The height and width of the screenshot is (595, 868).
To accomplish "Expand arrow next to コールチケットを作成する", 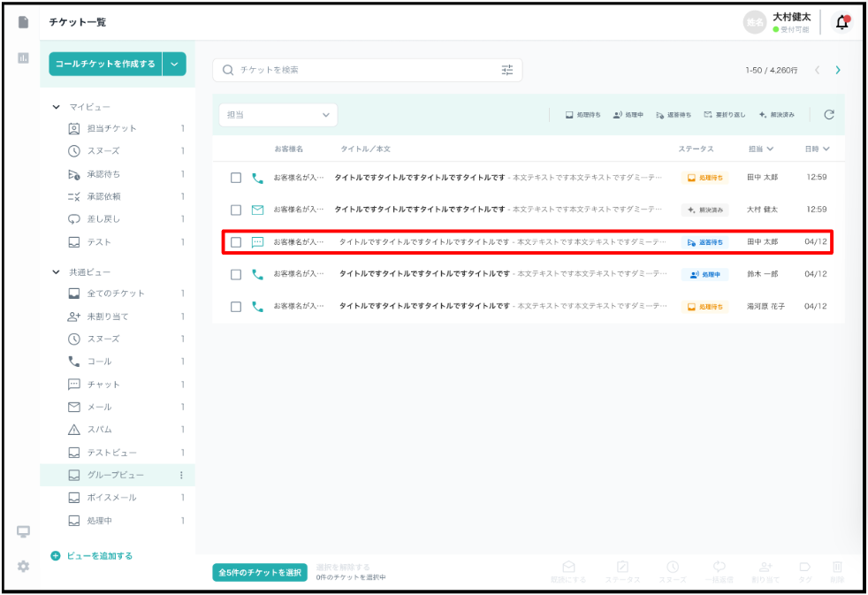I will tap(174, 64).
